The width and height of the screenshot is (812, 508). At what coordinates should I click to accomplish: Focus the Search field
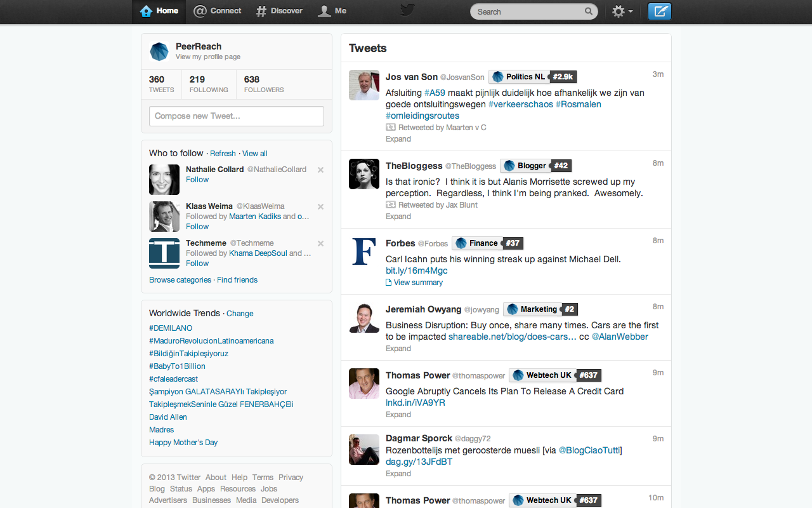[x=534, y=11]
